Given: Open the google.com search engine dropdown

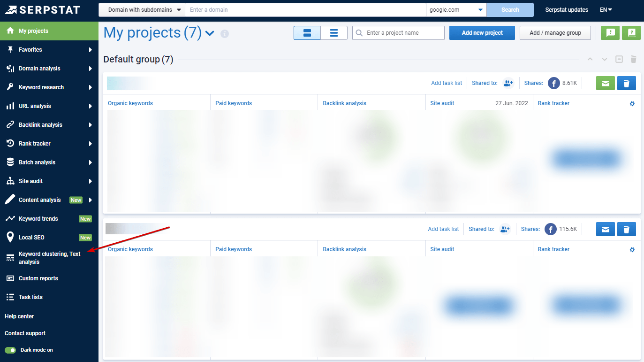Looking at the screenshot, I should tap(456, 9).
